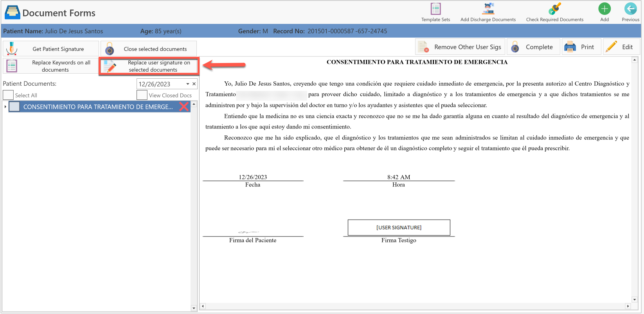The image size is (644, 314).
Task: Click the Record No value 201501-0000587
Action: click(347, 31)
